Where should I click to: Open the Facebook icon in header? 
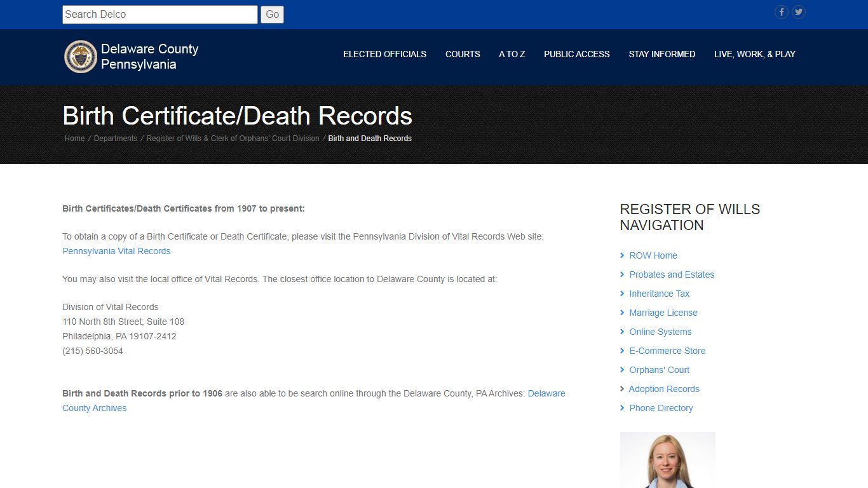click(781, 12)
